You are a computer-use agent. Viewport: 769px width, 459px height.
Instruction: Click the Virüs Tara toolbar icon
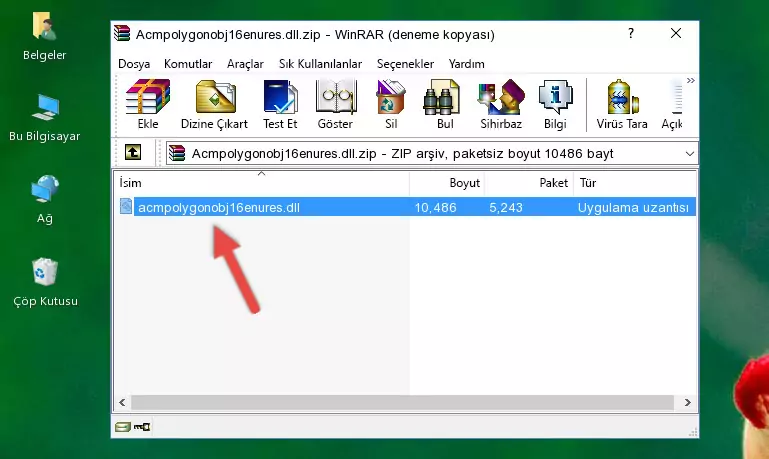coord(622,104)
